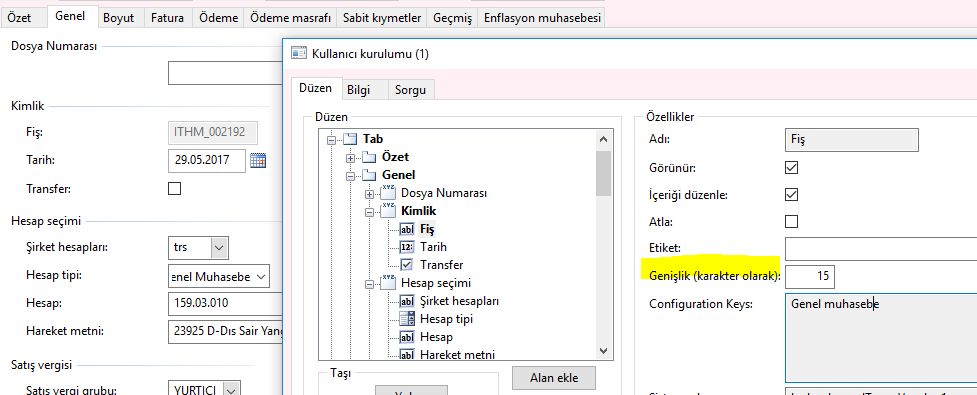Click the Özet folder icon in tree
Viewport: 977px width, 395px height.
point(369,157)
